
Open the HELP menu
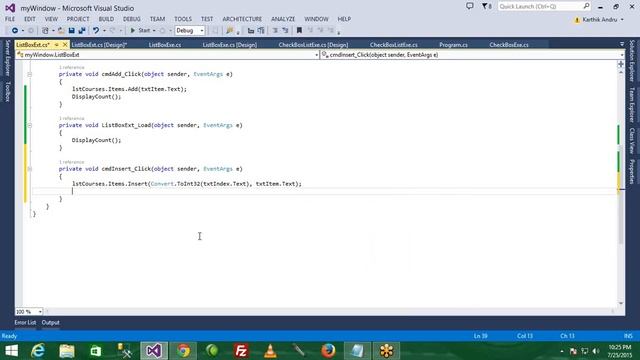[344, 19]
